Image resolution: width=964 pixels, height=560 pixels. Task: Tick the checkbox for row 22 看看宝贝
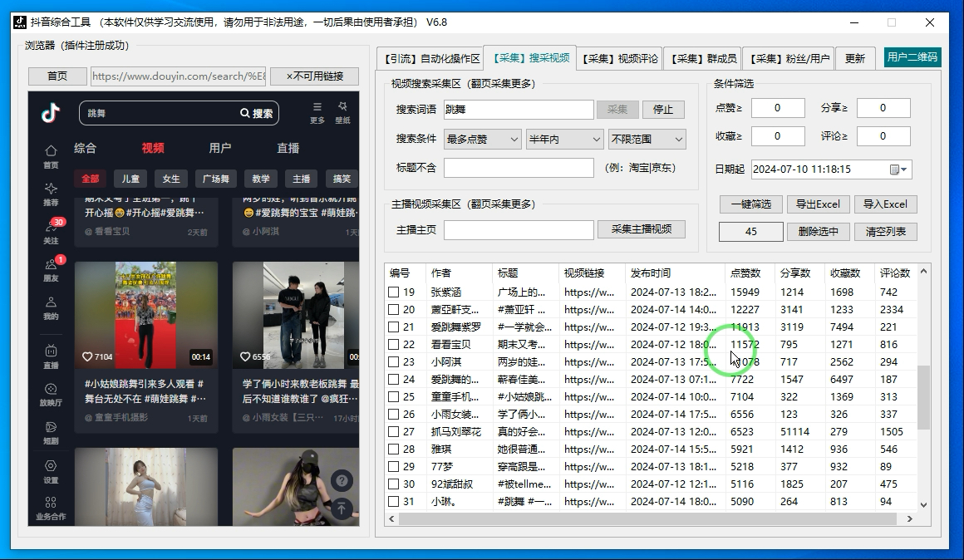(x=393, y=344)
